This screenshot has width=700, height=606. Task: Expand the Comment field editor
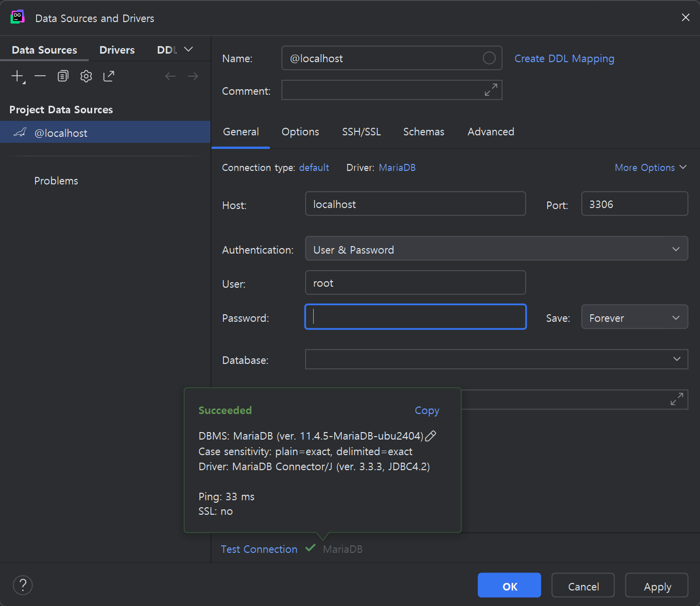coord(491,90)
